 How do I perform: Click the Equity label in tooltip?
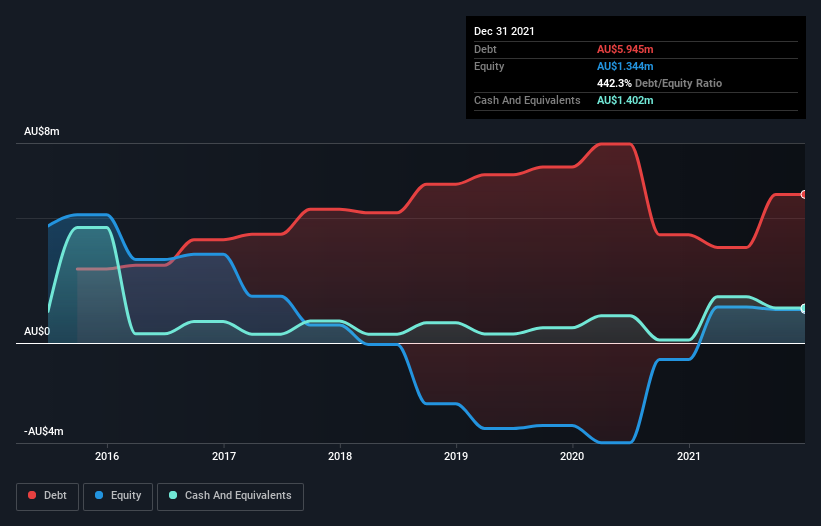(x=489, y=66)
